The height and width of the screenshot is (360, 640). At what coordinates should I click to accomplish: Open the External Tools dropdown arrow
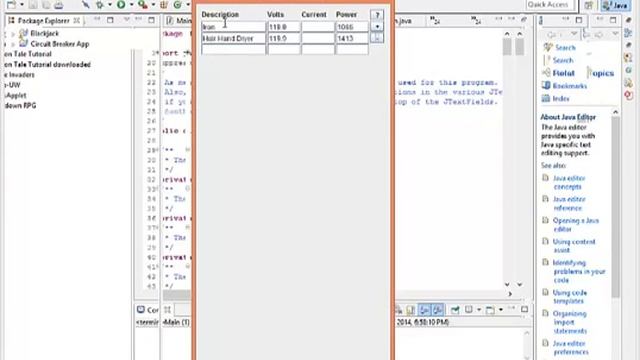tap(153, 5)
